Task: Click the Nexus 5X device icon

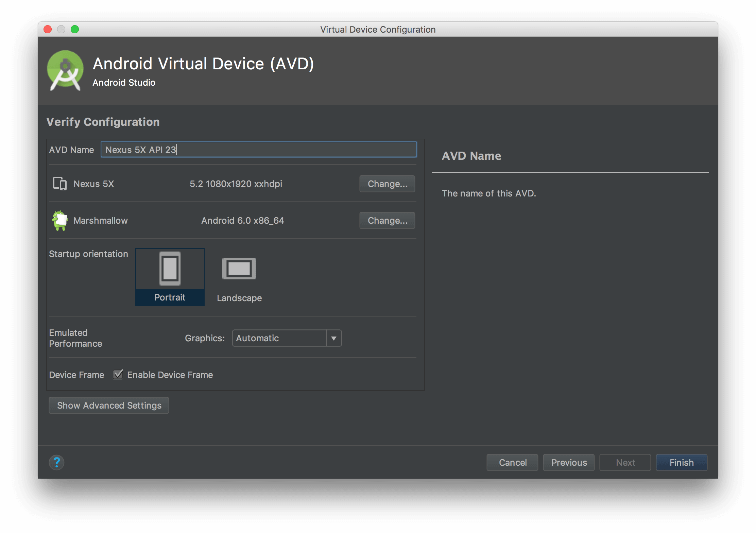Action: coord(60,184)
